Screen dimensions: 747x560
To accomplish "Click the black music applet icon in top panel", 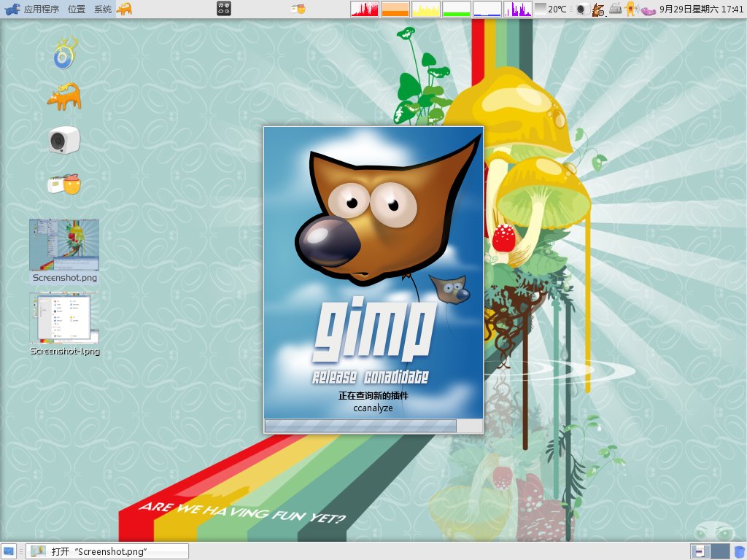I will 224,9.
